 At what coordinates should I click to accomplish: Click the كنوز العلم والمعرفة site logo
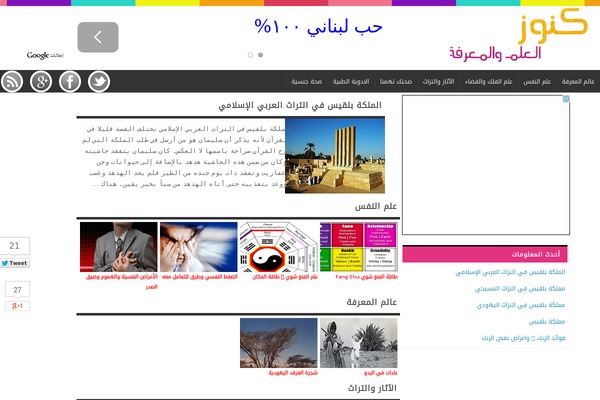click(518, 35)
